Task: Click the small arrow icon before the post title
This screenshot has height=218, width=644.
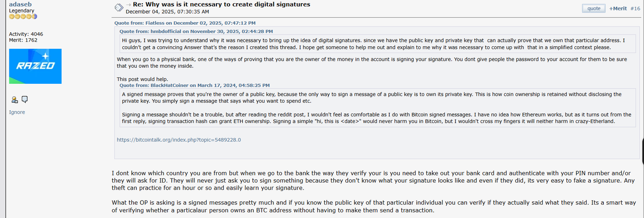Action: pos(128,5)
